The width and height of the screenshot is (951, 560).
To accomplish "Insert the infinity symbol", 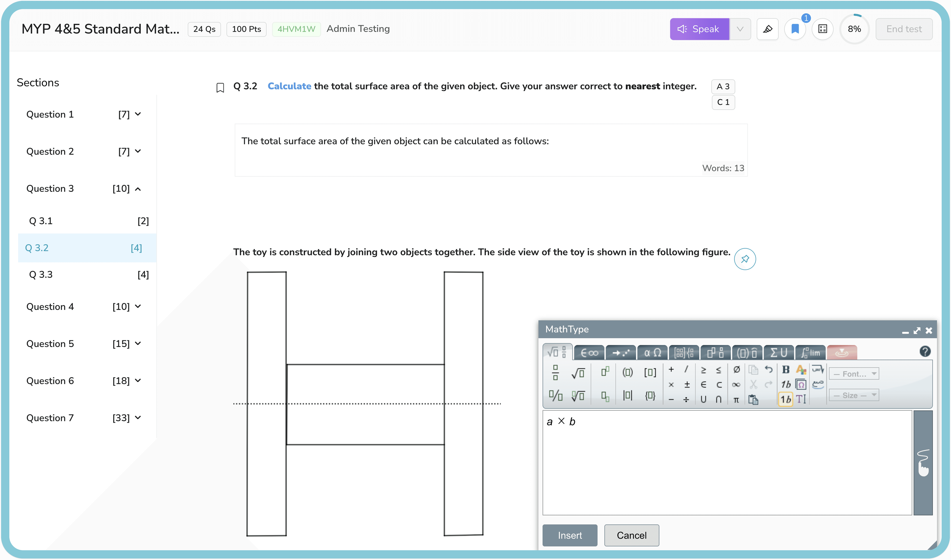I will click(736, 385).
